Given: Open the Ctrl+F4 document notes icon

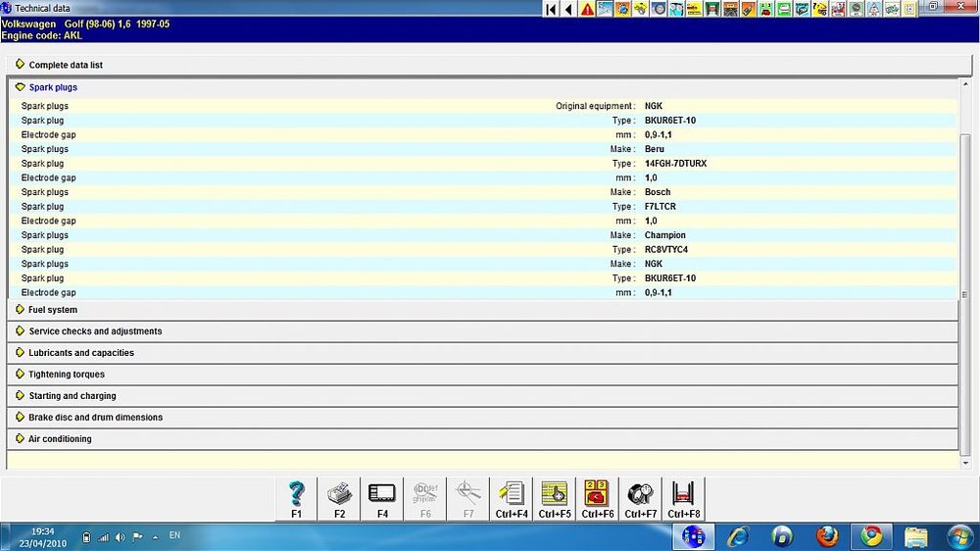Looking at the screenshot, I should tap(512, 499).
